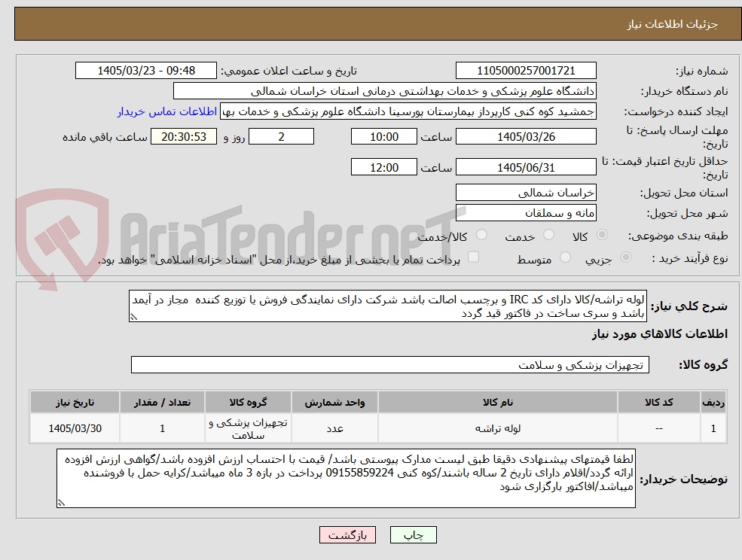Click the بازگشت back button
Screen dimensions: 742x560
(x=347, y=535)
